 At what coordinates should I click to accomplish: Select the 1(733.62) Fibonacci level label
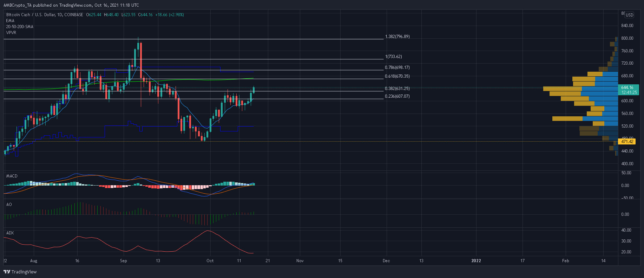point(394,57)
